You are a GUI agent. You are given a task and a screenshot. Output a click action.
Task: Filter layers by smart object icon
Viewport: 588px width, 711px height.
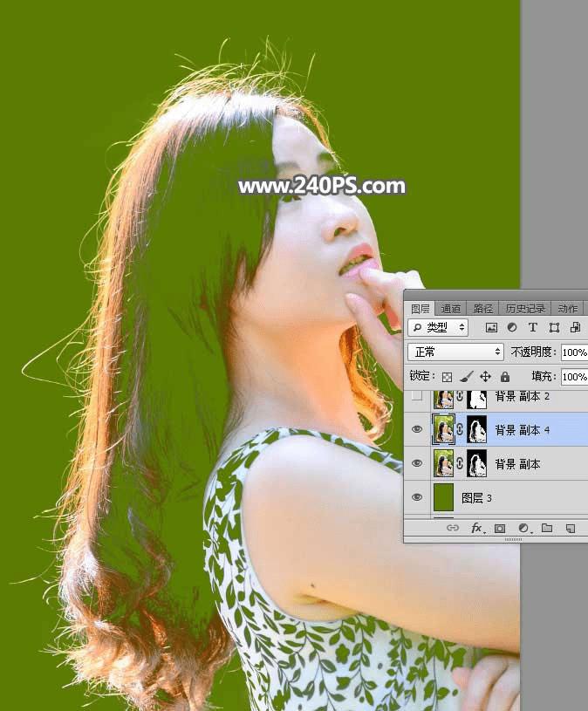(575, 327)
